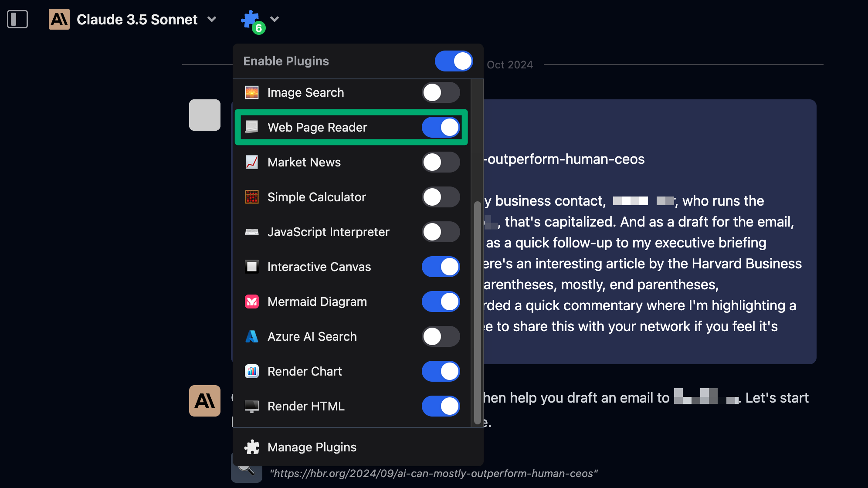Click the Simple Calculator abacus icon
Image resolution: width=868 pixels, height=488 pixels.
[x=252, y=197]
